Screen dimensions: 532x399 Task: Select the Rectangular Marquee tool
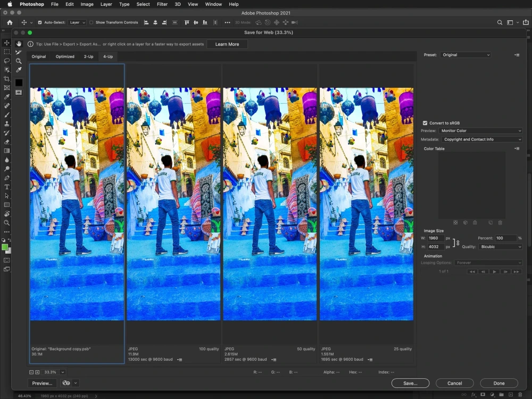pos(6,52)
